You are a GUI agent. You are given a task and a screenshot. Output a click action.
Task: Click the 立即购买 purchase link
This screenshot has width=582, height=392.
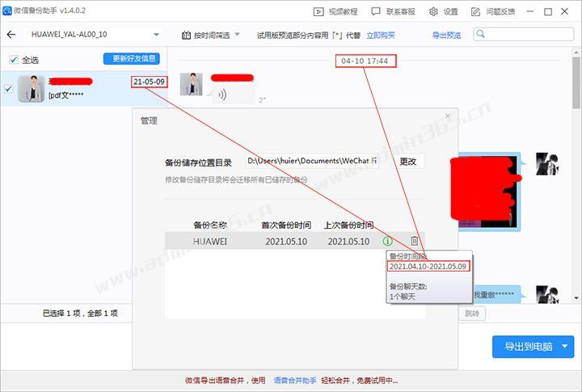[381, 36]
